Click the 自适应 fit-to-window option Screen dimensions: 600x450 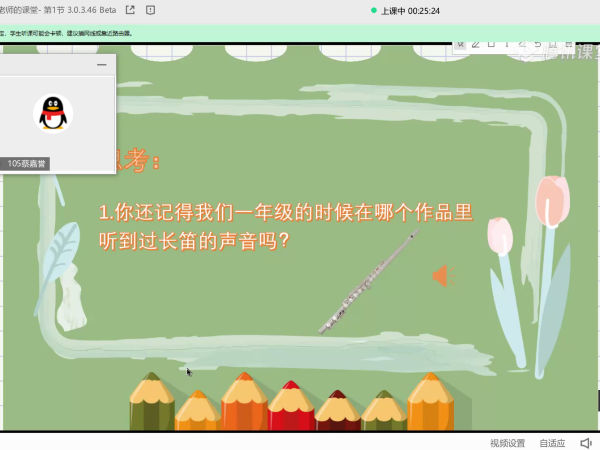click(x=552, y=442)
